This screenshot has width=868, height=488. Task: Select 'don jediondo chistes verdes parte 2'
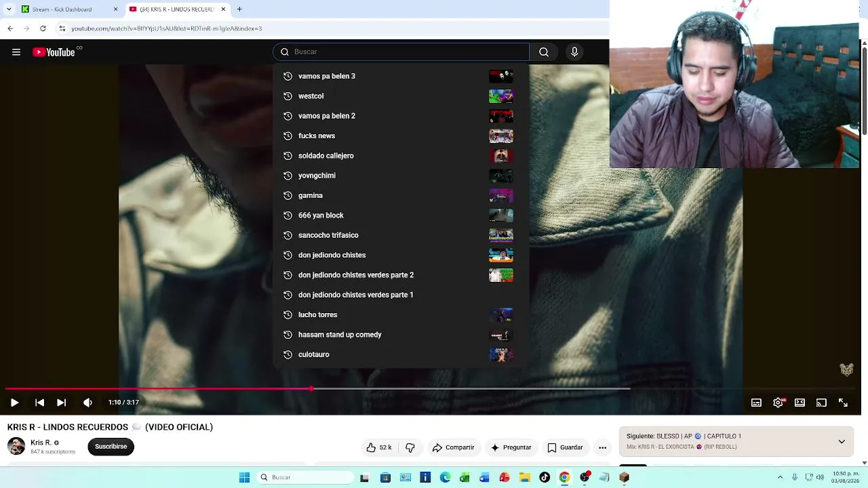(401, 275)
